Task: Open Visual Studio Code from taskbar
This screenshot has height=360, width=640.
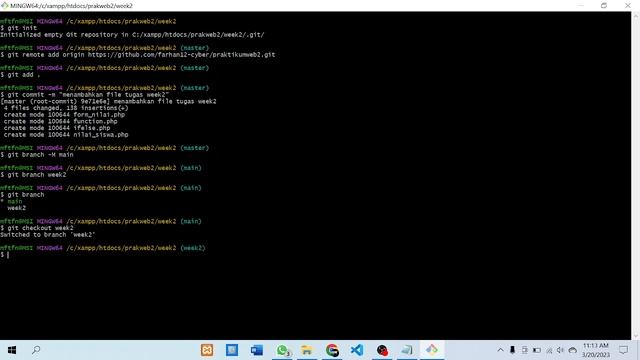Action: [357, 350]
